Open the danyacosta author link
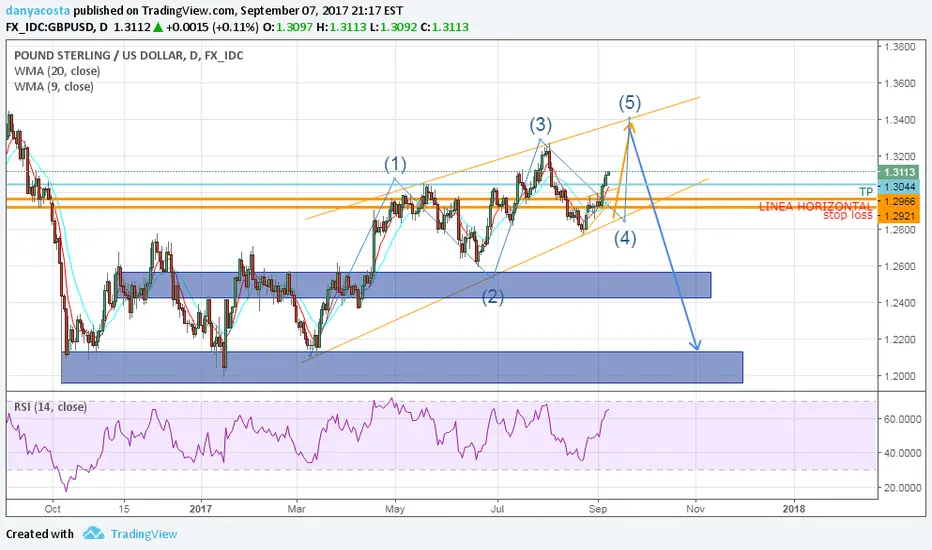This screenshot has height=550, width=932. (x=38, y=11)
